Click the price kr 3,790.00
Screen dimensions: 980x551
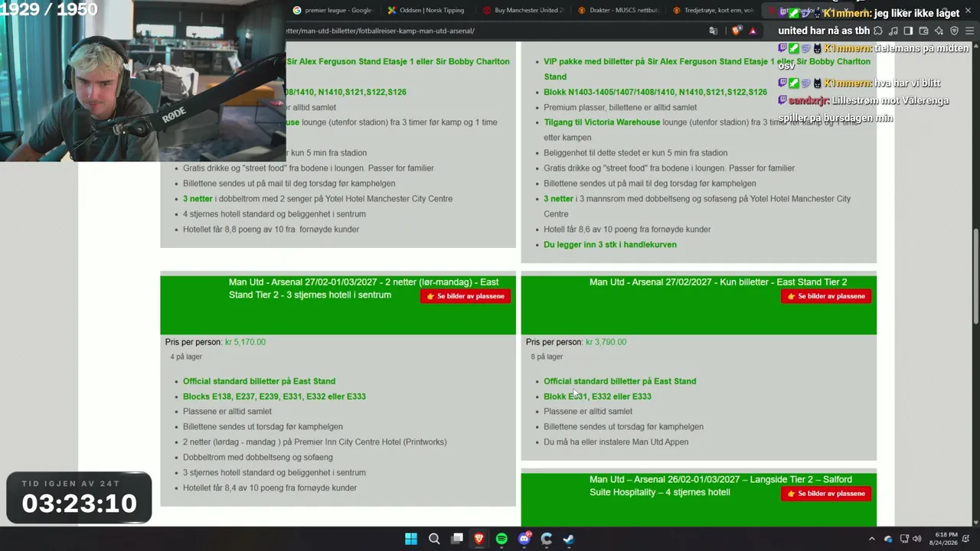(606, 342)
